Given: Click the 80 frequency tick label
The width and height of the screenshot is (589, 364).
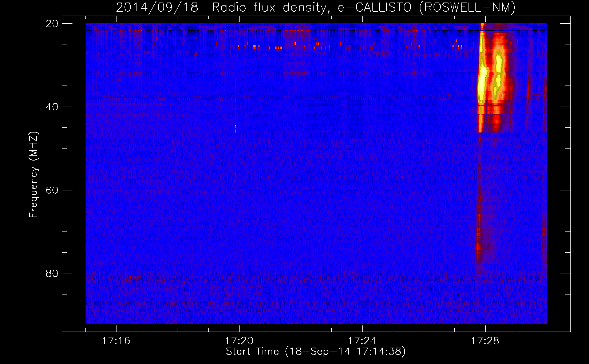Looking at the screenshot, I should coord(52,273).
